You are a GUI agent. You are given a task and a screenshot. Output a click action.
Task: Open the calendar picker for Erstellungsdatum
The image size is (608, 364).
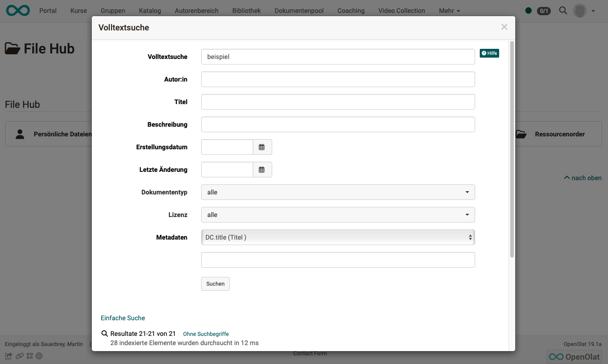pos(262,147)
